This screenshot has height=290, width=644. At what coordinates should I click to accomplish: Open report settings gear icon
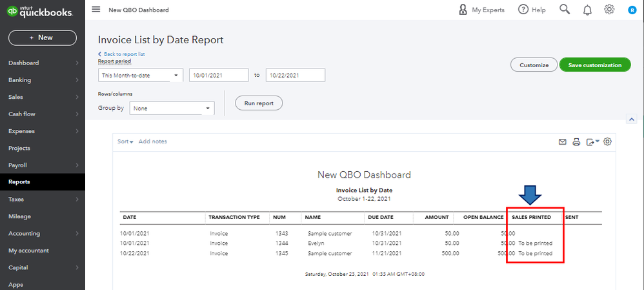(x=607, y=142)
